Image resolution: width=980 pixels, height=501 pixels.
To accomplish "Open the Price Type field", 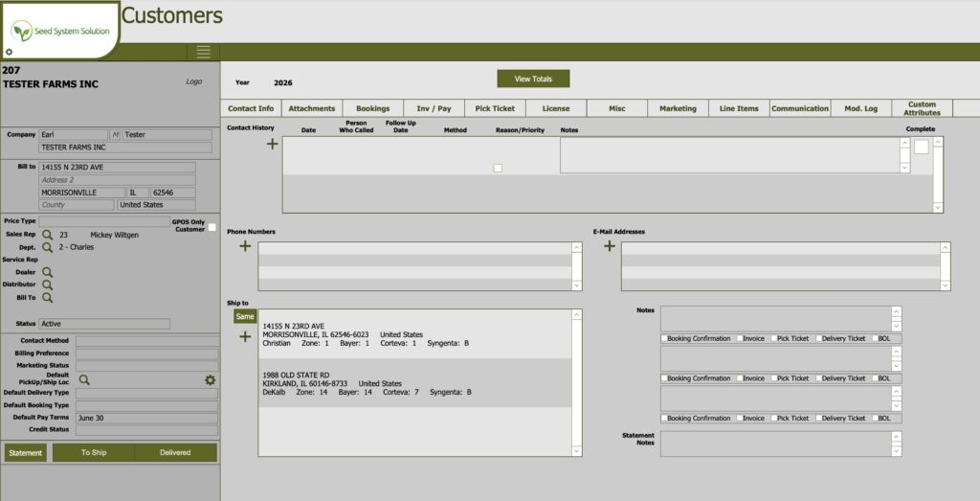I will (103, 221).
